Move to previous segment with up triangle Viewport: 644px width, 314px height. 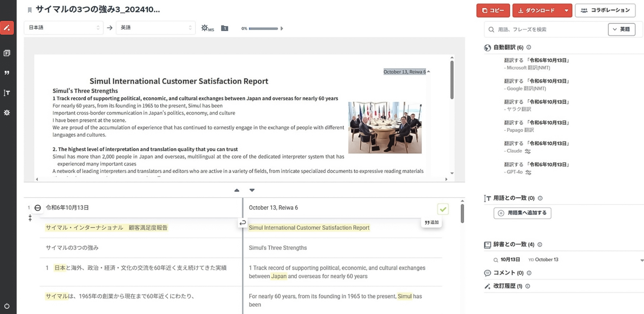click(237, 190)
